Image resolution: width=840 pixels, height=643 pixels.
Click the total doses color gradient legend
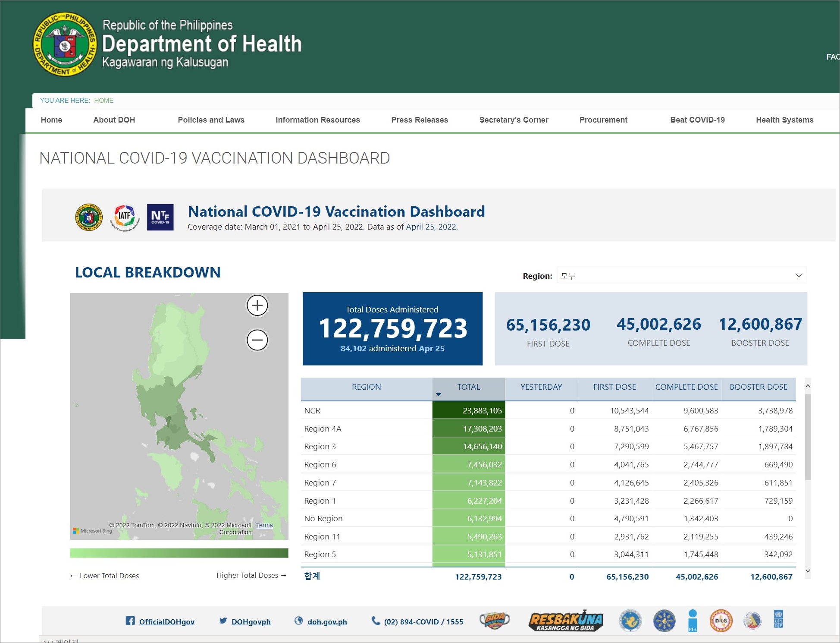[x=179, y=553]
